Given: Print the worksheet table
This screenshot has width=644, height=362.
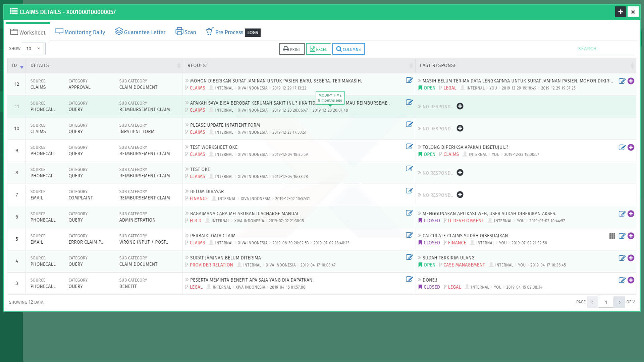Looking at the screenshot, I should pos(292,49).
